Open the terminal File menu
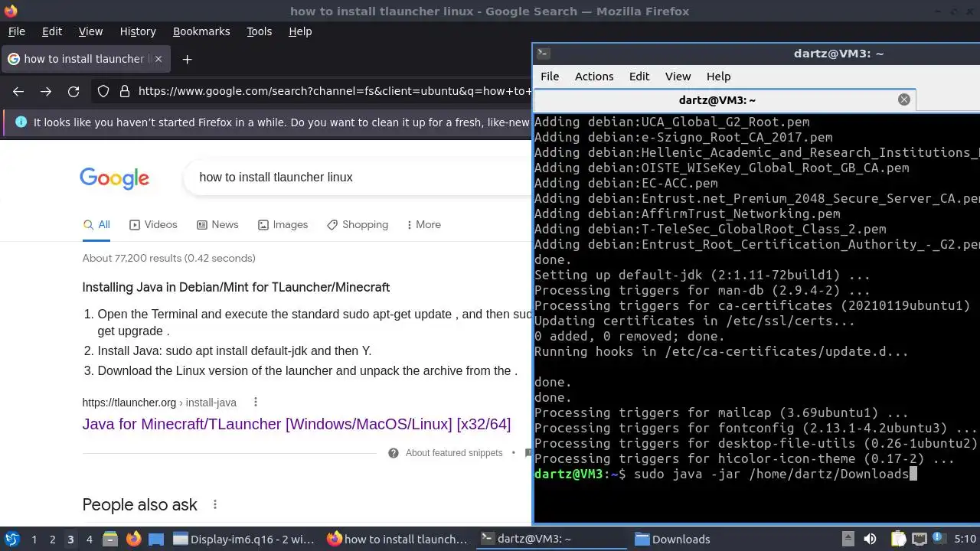The width and height of the screenshot is (980, 551). 550,77
